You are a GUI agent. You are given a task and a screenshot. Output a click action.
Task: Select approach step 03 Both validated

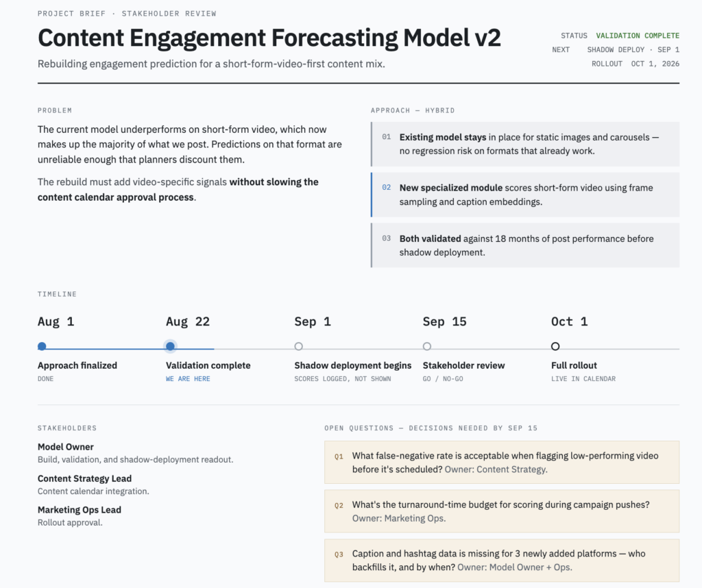525,245
